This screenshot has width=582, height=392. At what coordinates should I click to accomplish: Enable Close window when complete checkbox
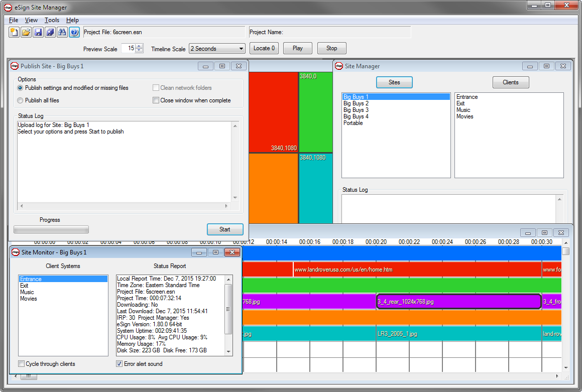[156, 100]
